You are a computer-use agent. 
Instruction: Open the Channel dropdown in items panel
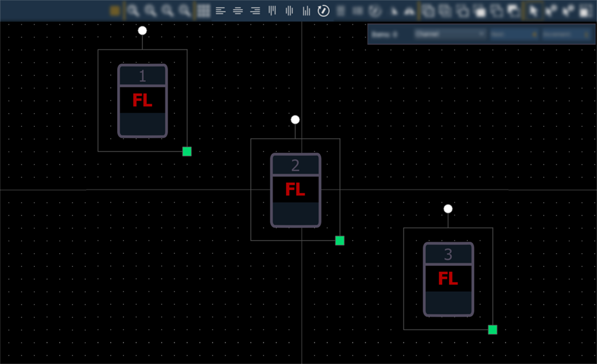[x=449, y=34]
